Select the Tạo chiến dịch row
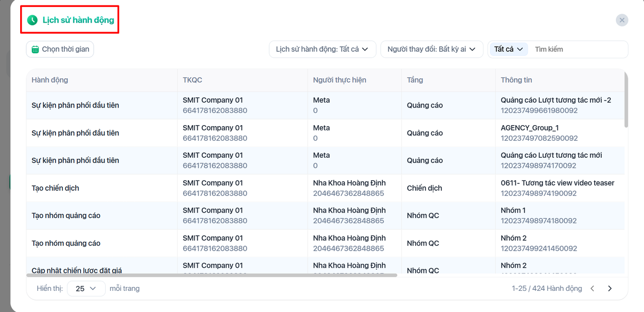This screenshot has width=644, height=312. [x=55, y=188]
